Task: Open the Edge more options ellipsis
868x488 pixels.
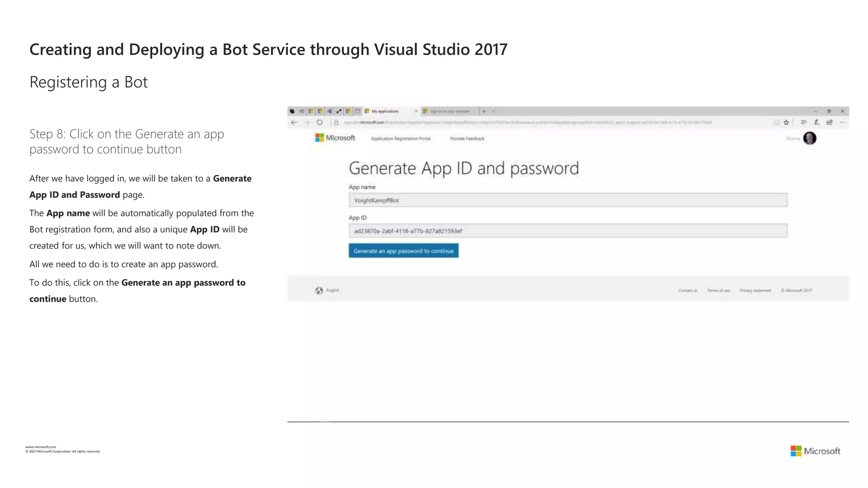Action: point(843,122)
